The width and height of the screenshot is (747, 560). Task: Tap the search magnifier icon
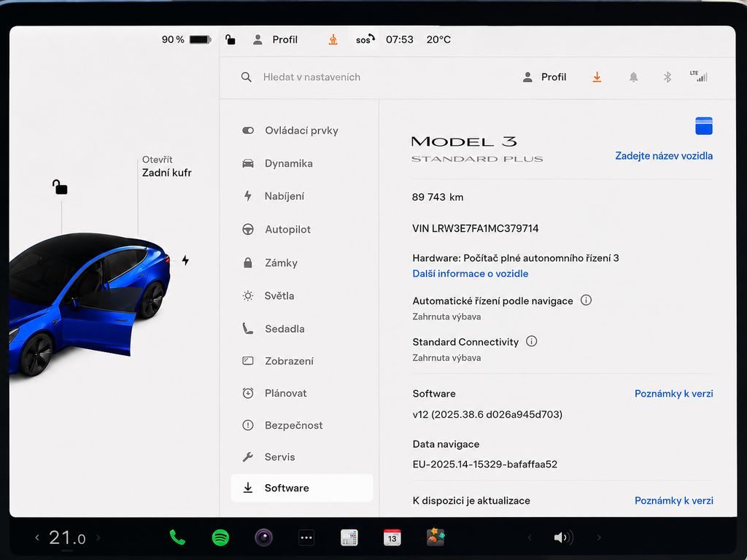[x=246, y=77]
